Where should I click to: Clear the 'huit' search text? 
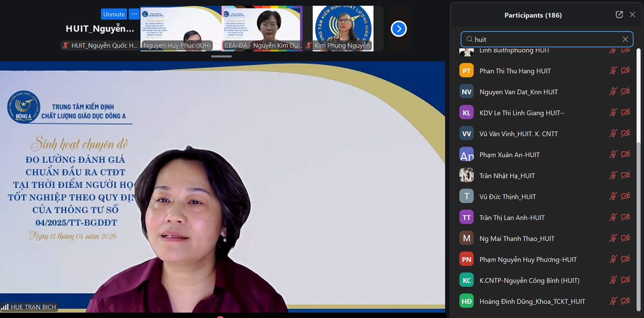(x=625, y=39)
